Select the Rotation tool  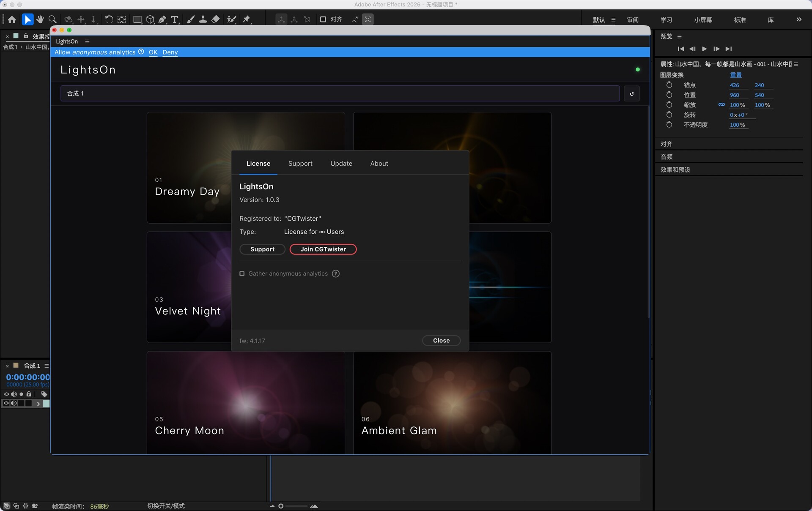click(x=109, y=19)
